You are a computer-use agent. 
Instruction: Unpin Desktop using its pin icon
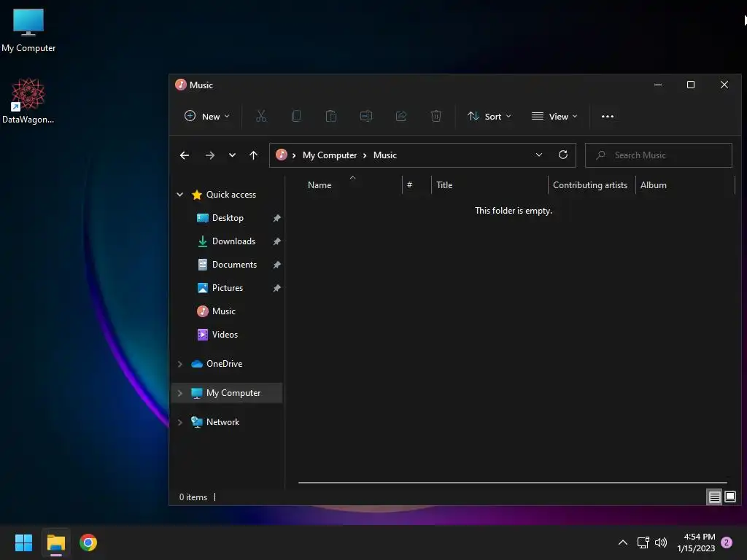[276, 218]
